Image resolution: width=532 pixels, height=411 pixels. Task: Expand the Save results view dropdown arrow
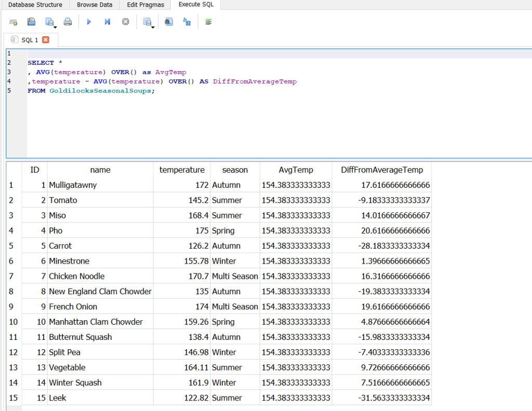point(152,26)
